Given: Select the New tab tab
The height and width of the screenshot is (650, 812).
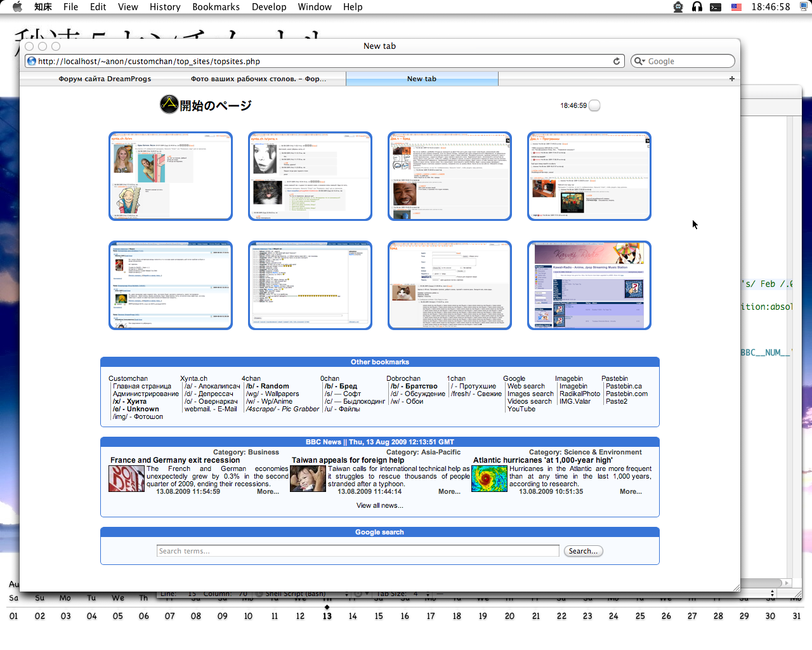Looking at the screenshot, I should point(422,79).
